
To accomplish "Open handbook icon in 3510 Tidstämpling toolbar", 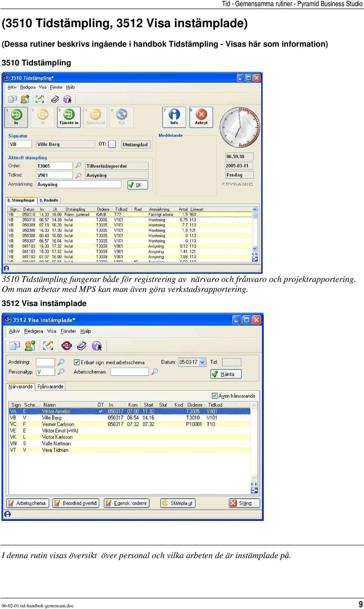I will click(55, 99).
